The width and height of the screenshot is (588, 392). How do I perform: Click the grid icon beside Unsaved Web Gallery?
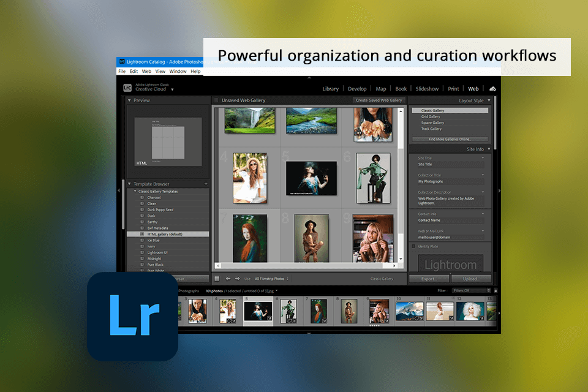216,100
